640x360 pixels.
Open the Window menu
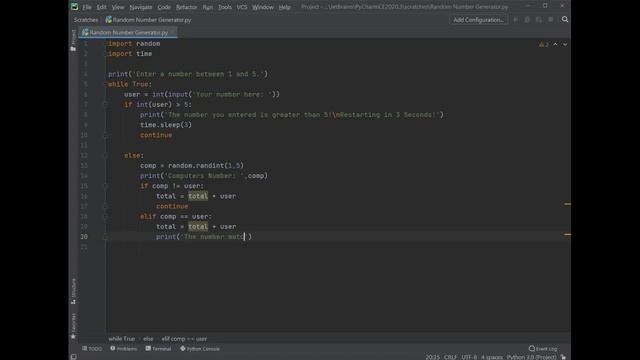pyautogui.click(x=263, y=7)
